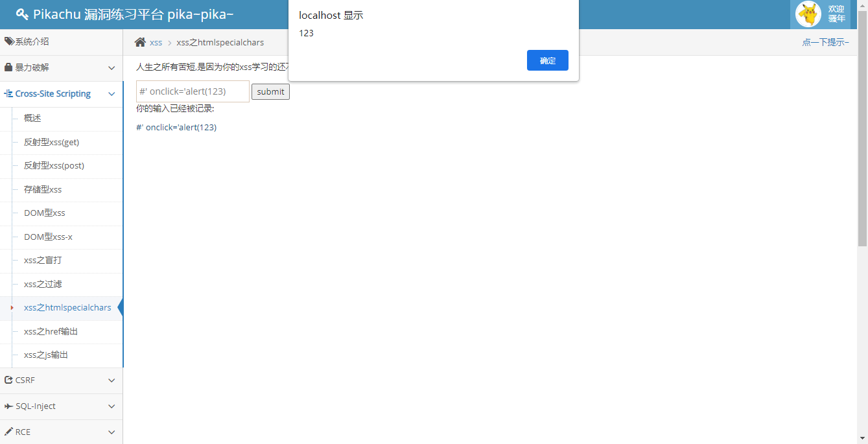The height and width of the screenshot is (444, 868).
Task: Click the lock icon for 暴力破解
Action: [x=9, y=67]
